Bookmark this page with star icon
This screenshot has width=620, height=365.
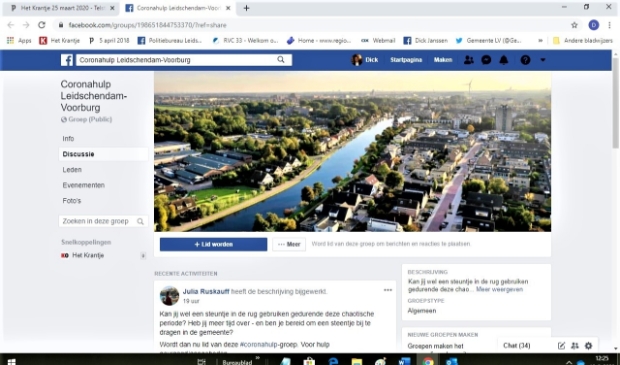tap(574, 25)
